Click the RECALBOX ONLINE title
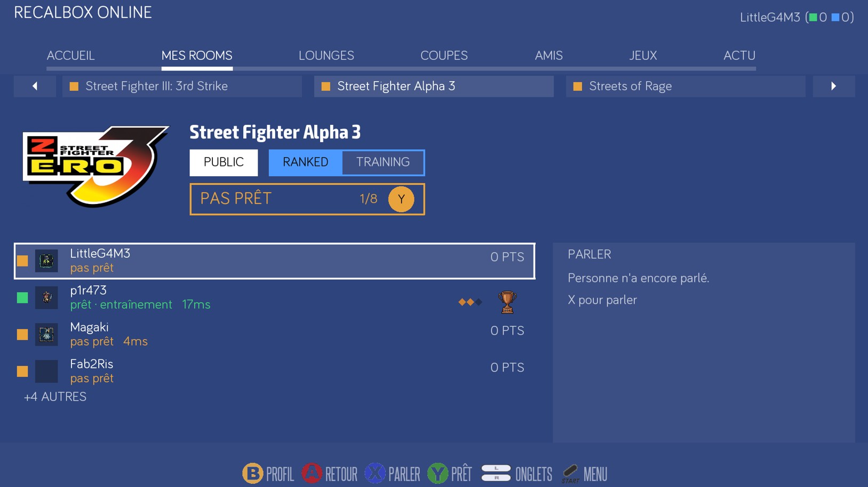The image size is (868, 487). click(x=83, y=12)
